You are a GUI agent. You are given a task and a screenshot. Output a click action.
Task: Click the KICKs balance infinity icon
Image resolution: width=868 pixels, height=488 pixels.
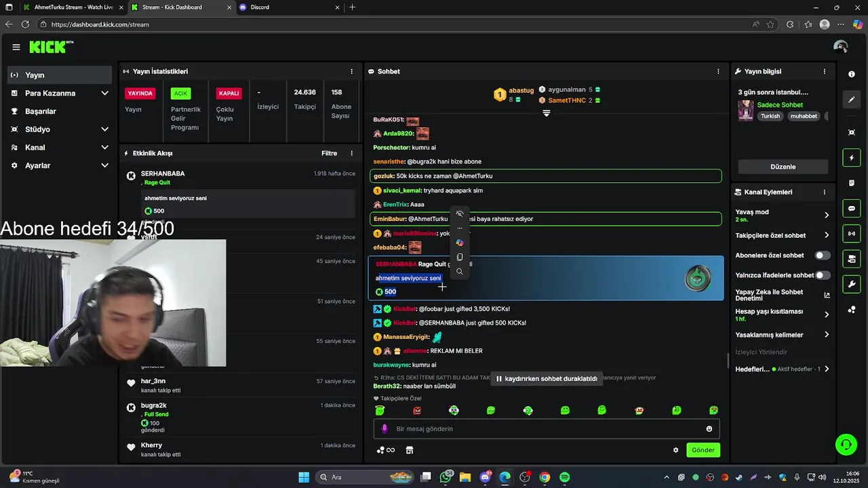(386, 450)
